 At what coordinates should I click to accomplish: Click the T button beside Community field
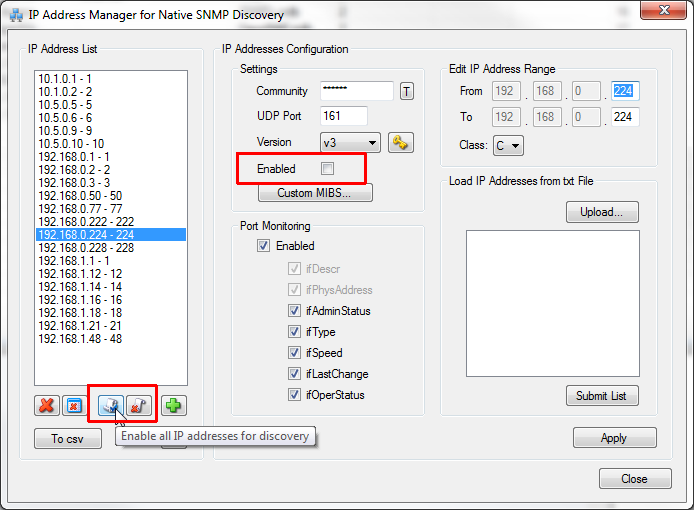pyautogui.click(x=407, y=91)
